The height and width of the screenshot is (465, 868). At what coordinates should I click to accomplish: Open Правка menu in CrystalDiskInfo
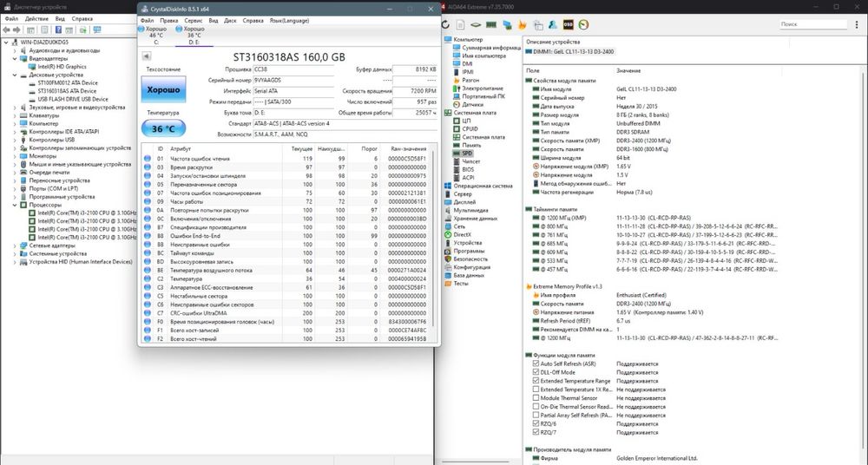pos(169,21)
